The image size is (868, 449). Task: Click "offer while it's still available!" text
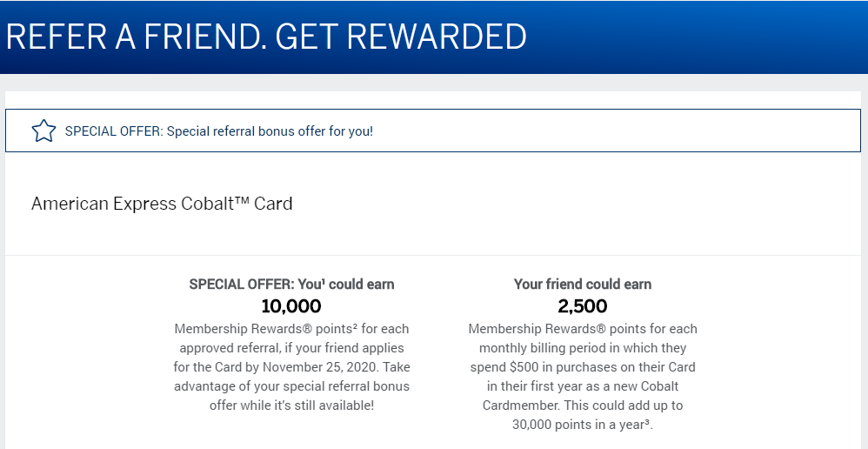pos(292,405)
